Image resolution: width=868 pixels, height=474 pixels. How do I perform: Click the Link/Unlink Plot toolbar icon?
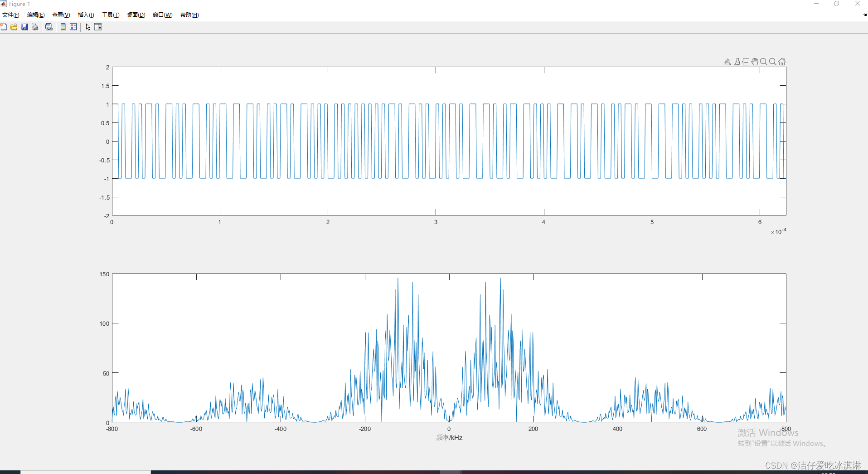pos(49,27)
